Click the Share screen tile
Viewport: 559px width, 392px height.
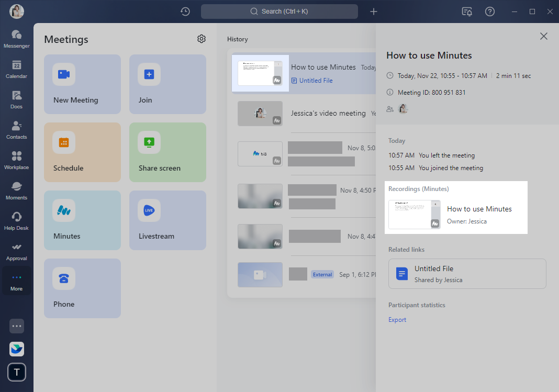coord(167,152)
